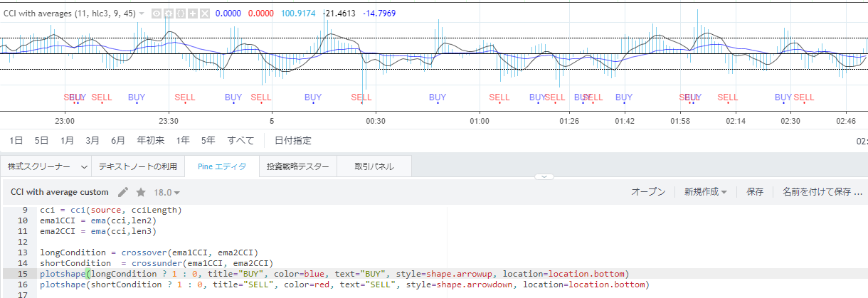Select 3月 time range

click(92, 141)
